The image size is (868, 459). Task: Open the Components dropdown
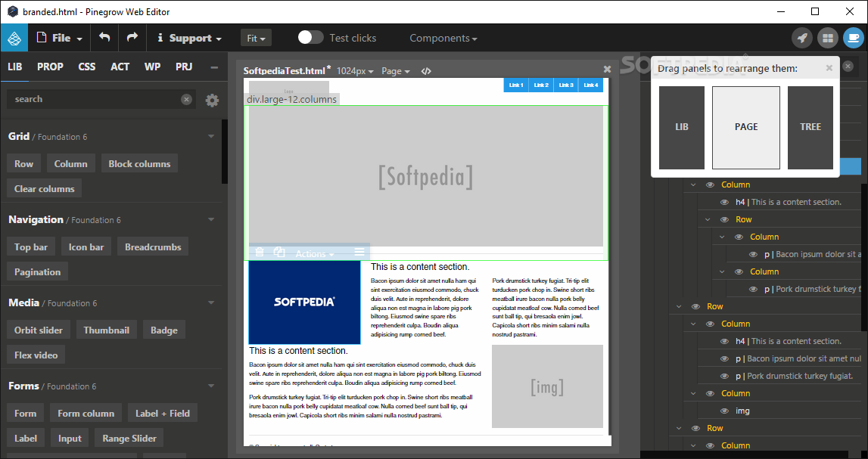pyautogui.click(x=443, y=38)
